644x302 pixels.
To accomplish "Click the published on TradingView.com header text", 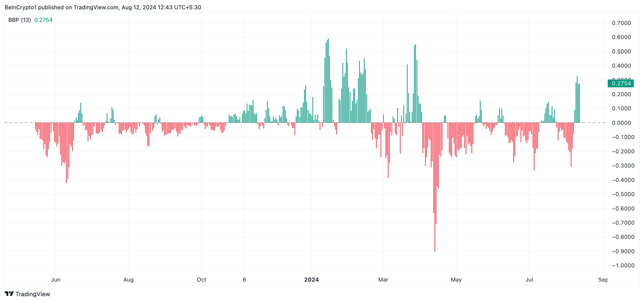I will click(x=78, y=7).
